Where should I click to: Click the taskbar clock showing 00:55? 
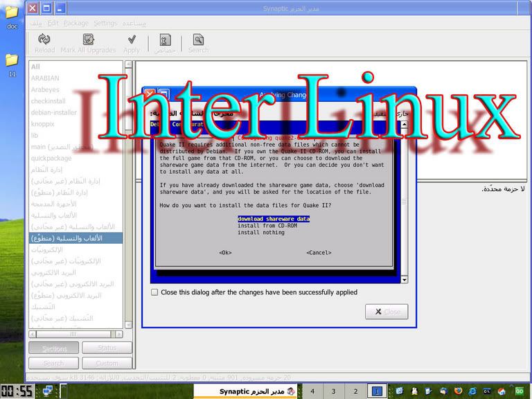(x=17, y=391)
